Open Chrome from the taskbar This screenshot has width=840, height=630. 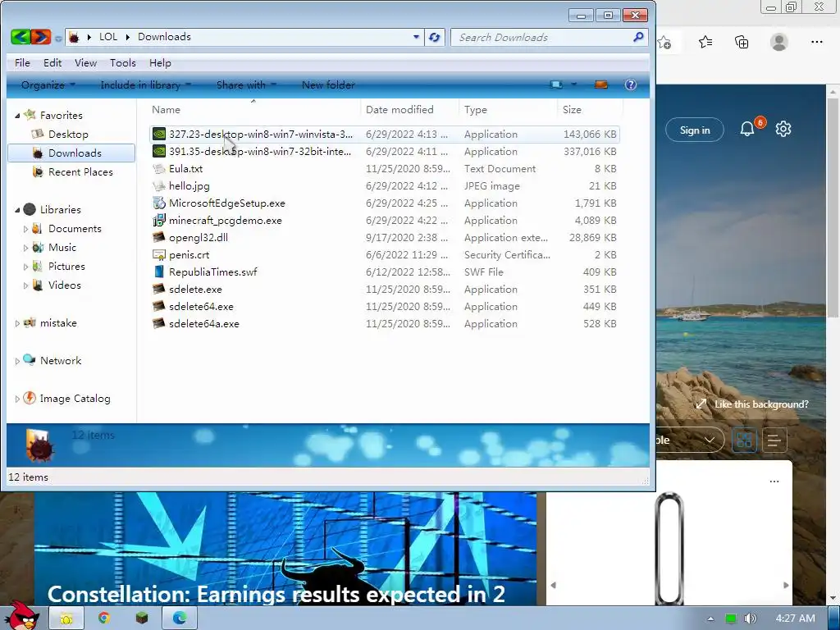[104, 619]
